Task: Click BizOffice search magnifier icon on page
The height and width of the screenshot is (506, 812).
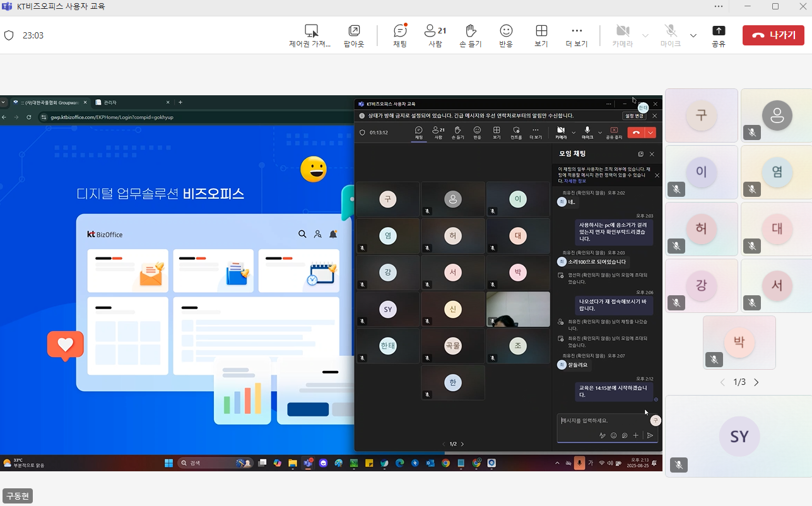Action: [302, 234]
